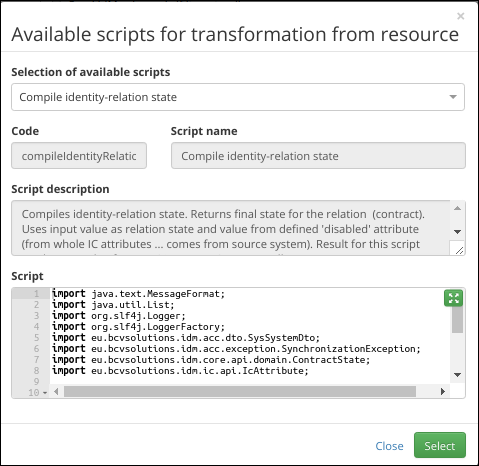Click inside the Script description textarea
The width and height of the screenshot is (479, 466).
pyautogui.click(x=231, y=228)
